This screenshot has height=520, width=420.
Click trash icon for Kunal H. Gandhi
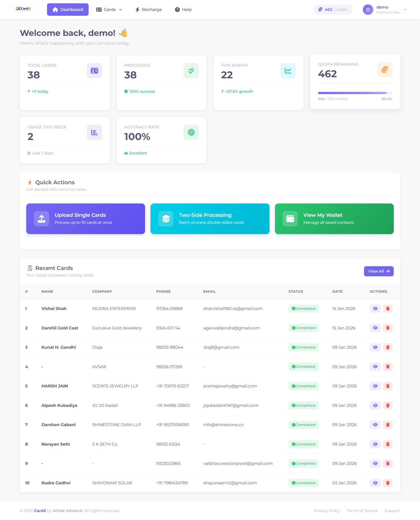click(x=387, y=347)
